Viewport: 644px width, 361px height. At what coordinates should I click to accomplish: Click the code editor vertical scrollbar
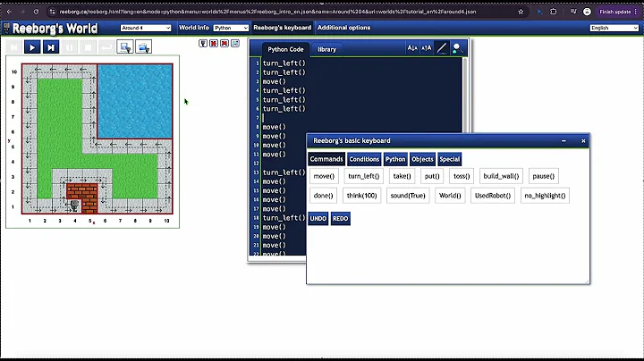[465, 95]
